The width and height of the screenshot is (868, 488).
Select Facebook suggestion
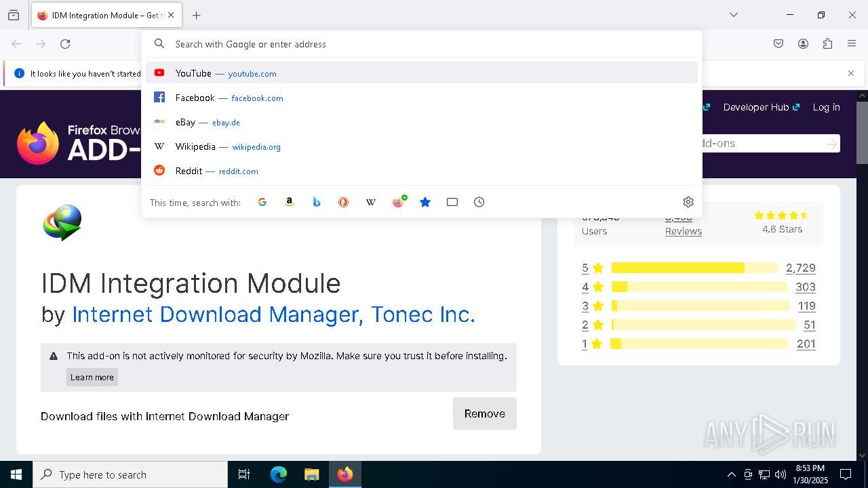[x=422, y=98]
